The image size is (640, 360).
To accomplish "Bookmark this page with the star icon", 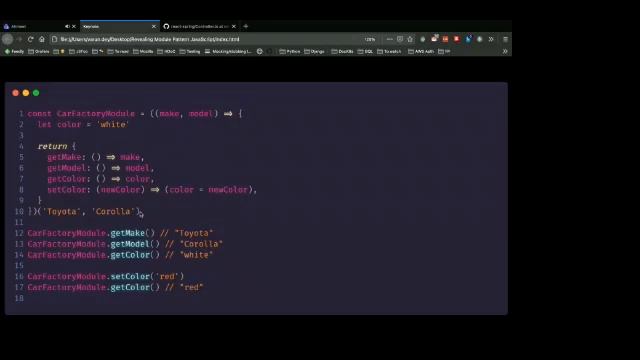I will 410,39.
